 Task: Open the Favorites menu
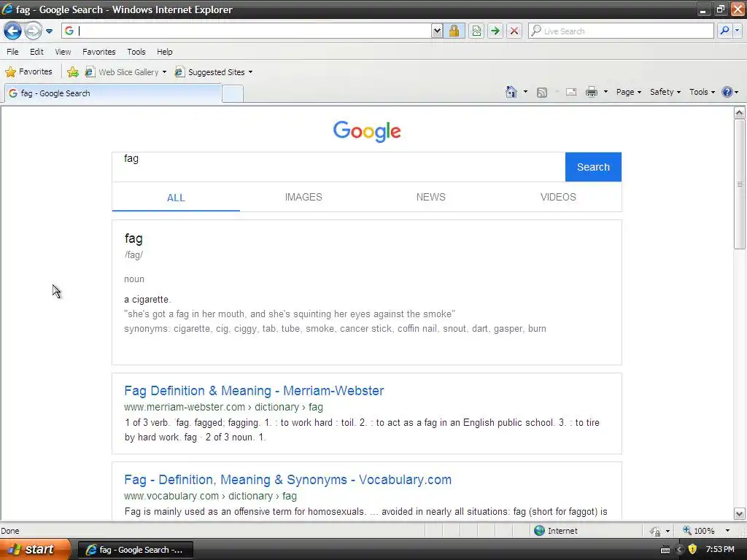coord(99,52)
